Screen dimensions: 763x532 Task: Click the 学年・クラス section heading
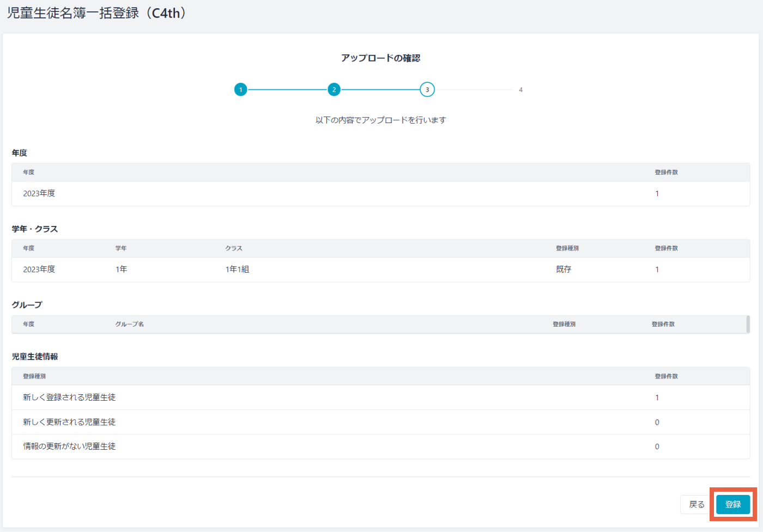pos(35,229)
